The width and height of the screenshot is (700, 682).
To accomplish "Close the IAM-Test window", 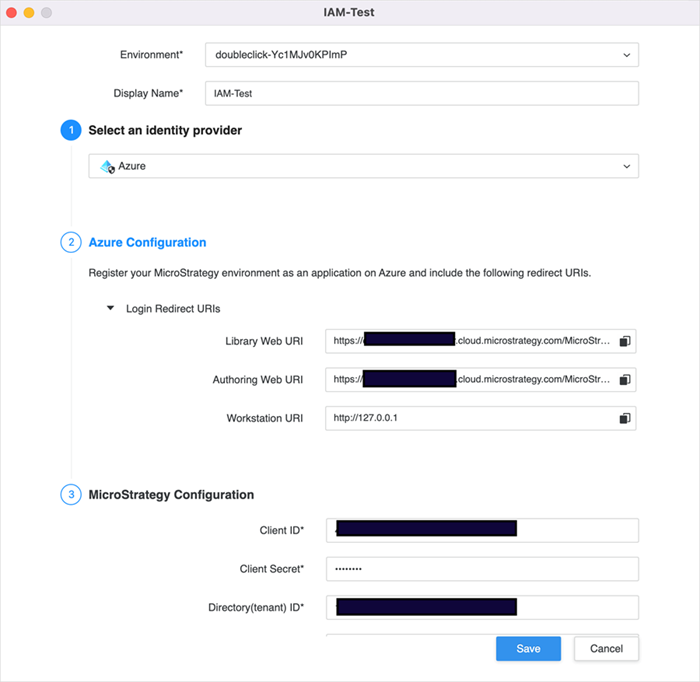I will tap(12, 12).
